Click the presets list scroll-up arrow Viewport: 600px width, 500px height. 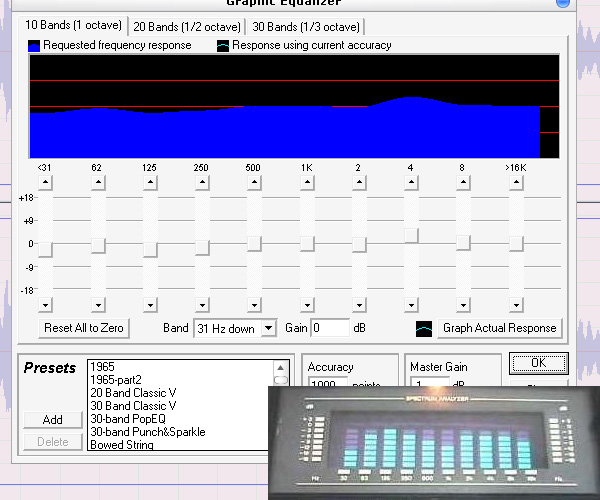click(x=280, y=368)
